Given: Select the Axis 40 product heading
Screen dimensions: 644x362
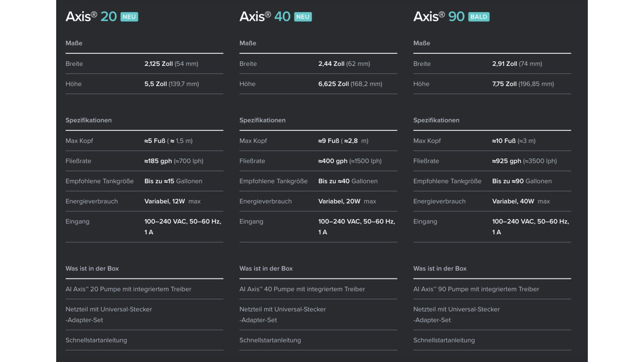Looking at the screenshot, I should coord(265,17).
